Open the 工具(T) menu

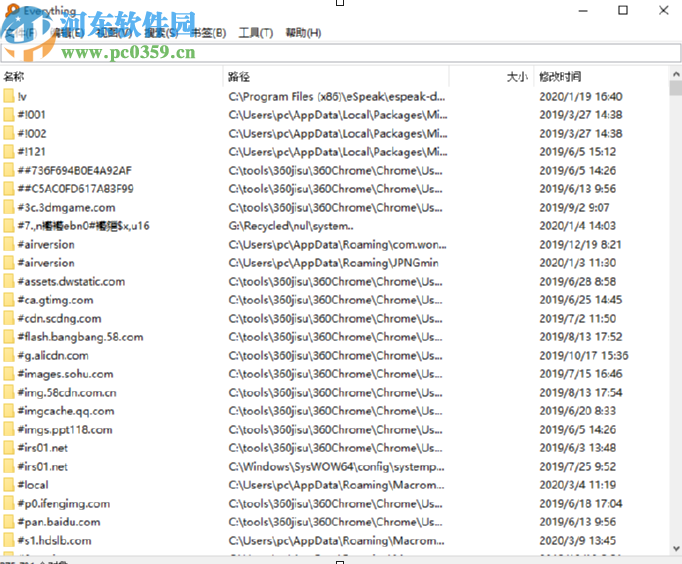coord(256,33)
